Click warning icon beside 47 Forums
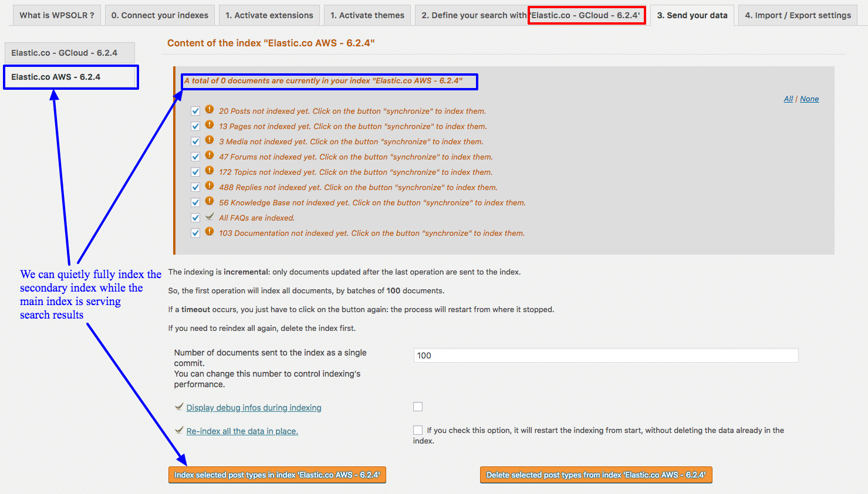Viewport: 868px width, 494px height. (210, 155)
